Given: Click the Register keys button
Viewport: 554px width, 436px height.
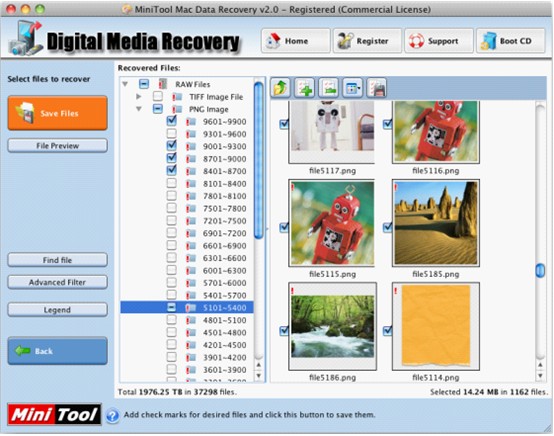Looking at the screenshot, I should click(367, 41).
